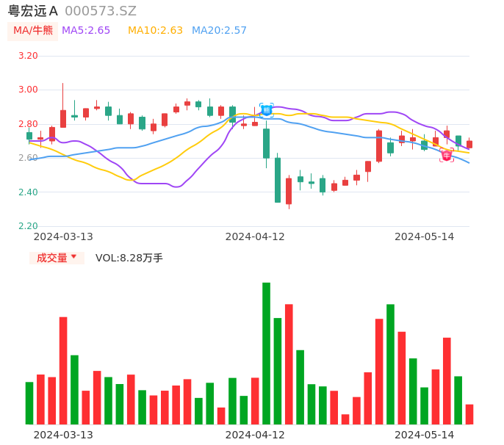Click the tall candlestick with the 3.04 high wick
504x445 pixels.
tap(63, 117)
